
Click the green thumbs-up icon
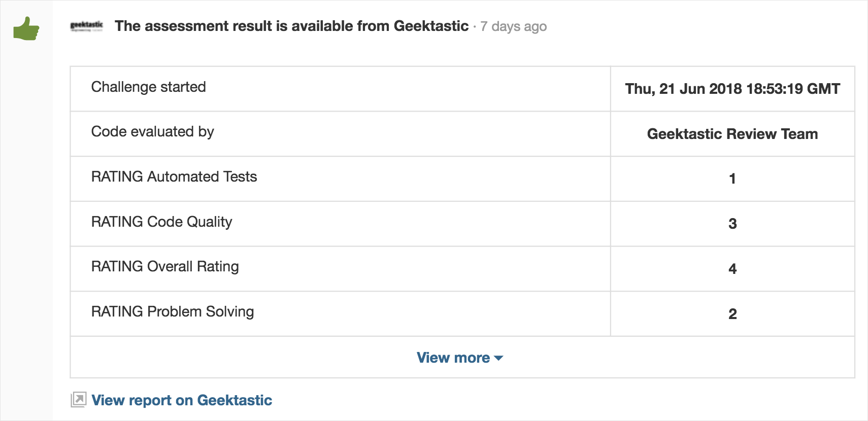(x=26, y=29)
